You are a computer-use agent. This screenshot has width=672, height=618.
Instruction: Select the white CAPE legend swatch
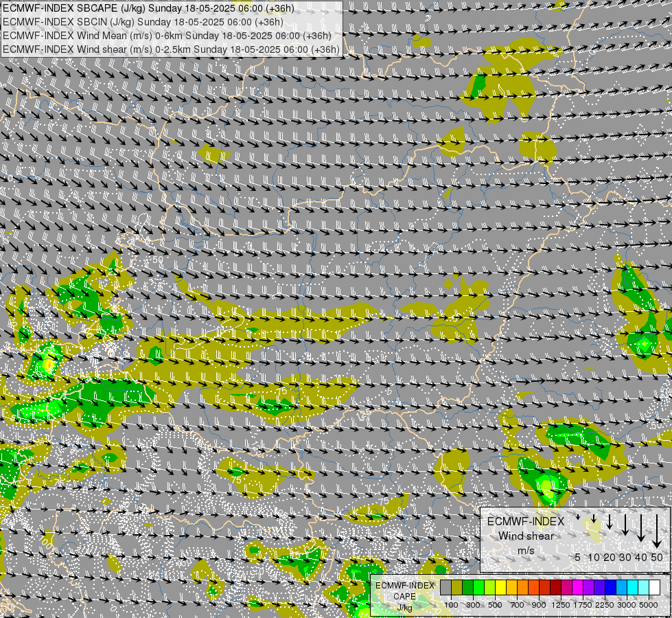655,587
